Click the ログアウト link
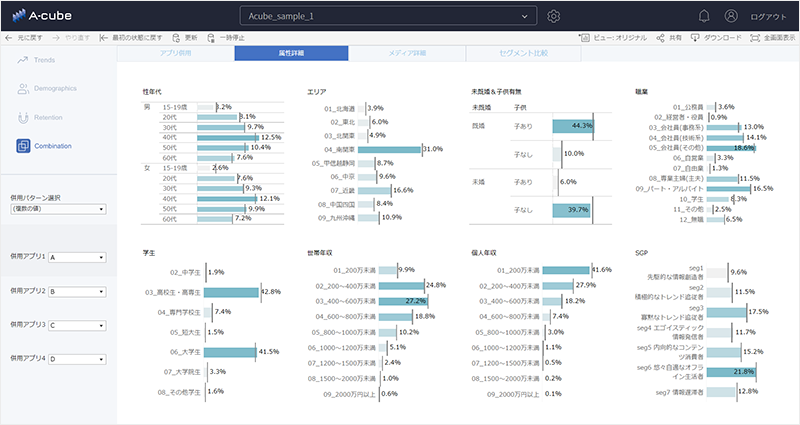Image resolution: width=800 pixels, height=425 pixels. pyautogui.click(x=768, y=16)
